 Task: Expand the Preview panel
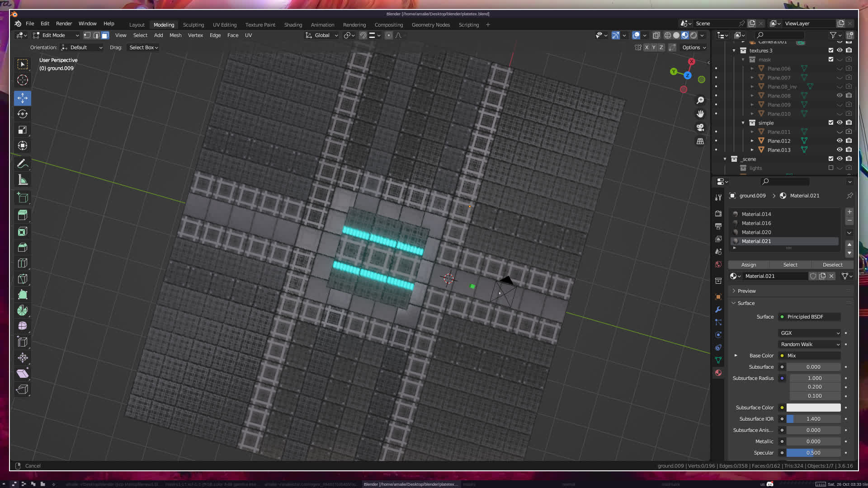[746, 291]
